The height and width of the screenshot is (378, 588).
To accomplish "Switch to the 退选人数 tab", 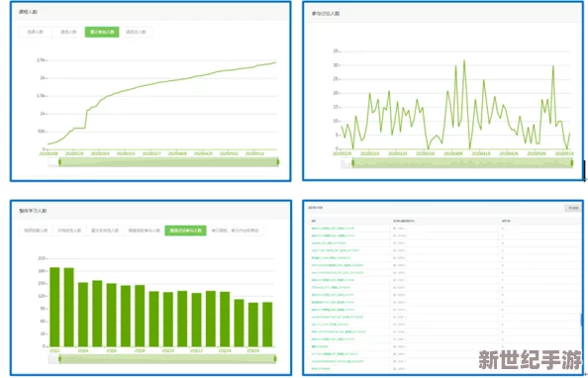I will 68,32.
